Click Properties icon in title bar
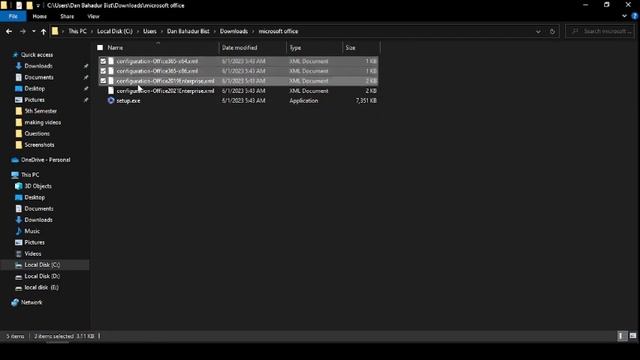 click(19, 6)
